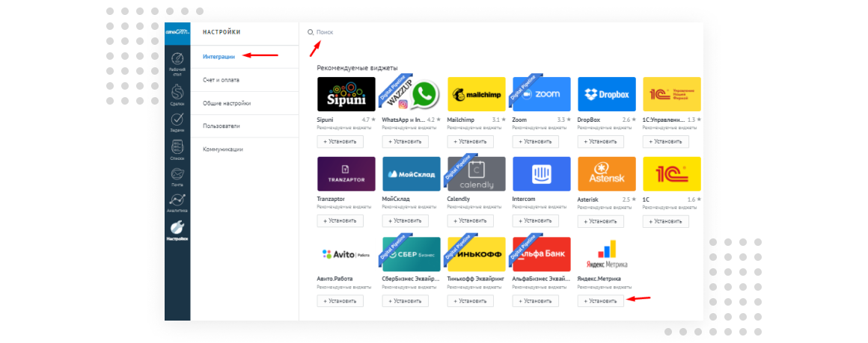
Task: Install the СберБизнес Эквайринг widget
Action: tap(406, 301)
